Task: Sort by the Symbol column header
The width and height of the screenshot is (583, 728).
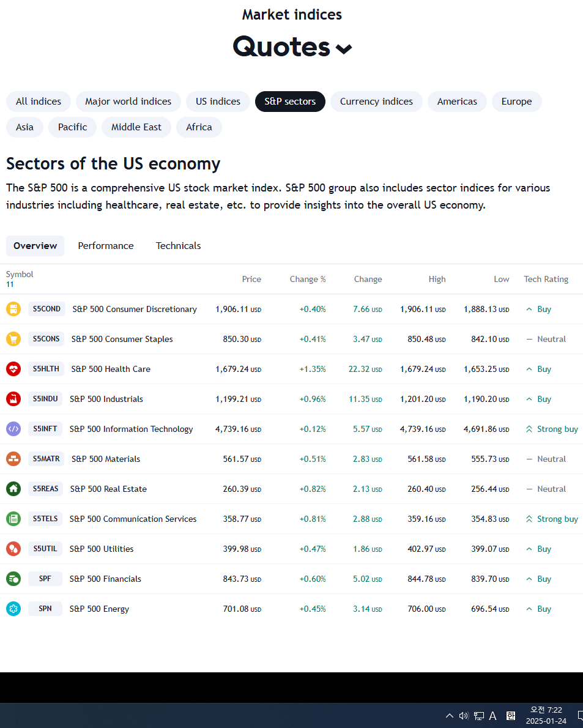Action: pyautogui.click(x=20, y=275)
